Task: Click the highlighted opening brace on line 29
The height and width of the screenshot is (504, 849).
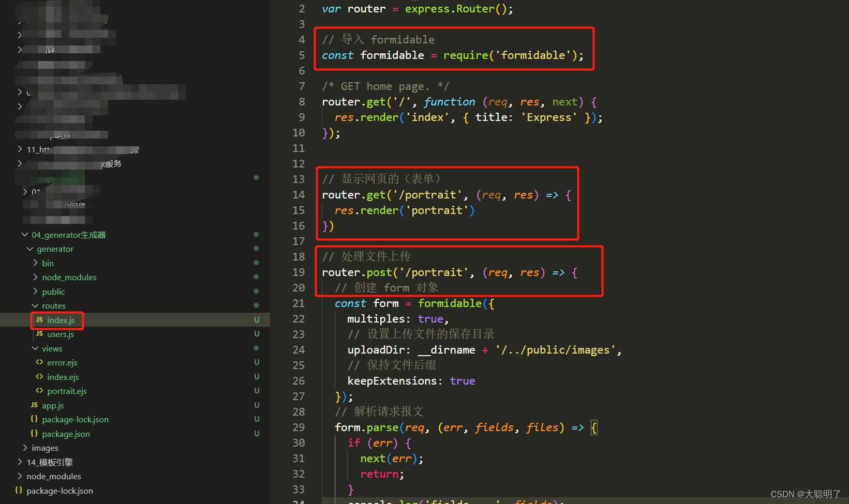Action: (593, 427)
